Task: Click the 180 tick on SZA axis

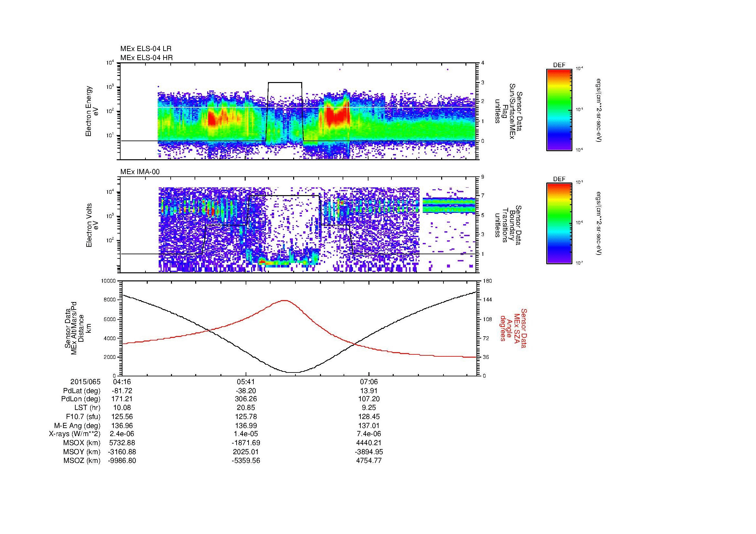Action: (487, 281)
